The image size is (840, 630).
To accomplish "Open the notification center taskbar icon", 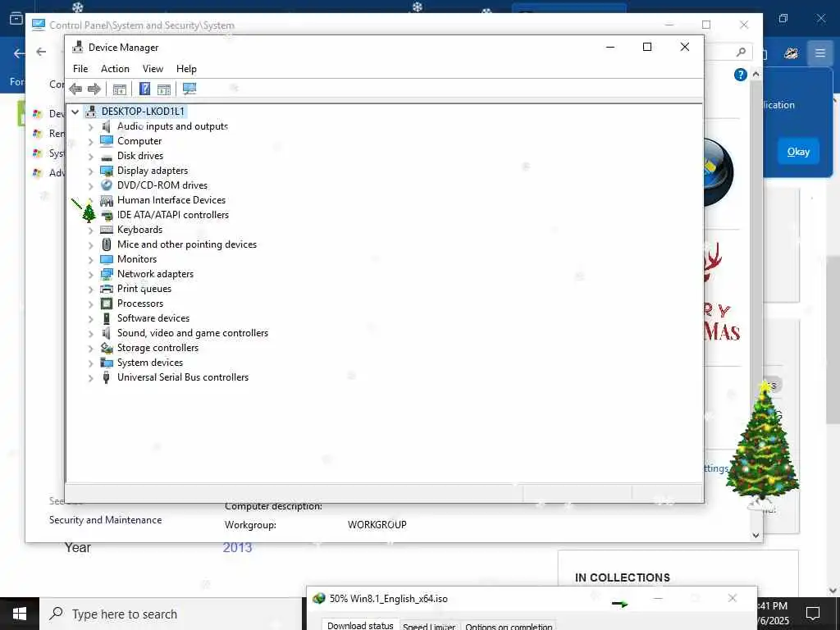I will [x=813, y=614].
